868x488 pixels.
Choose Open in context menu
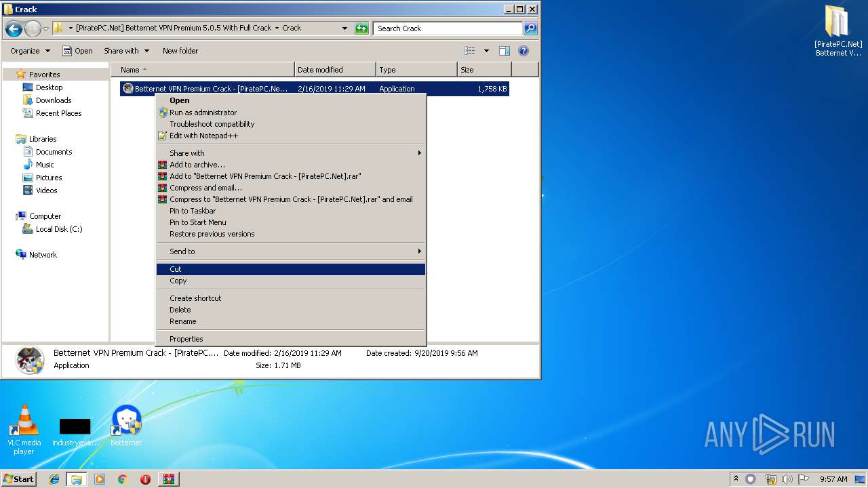point(291,100)
